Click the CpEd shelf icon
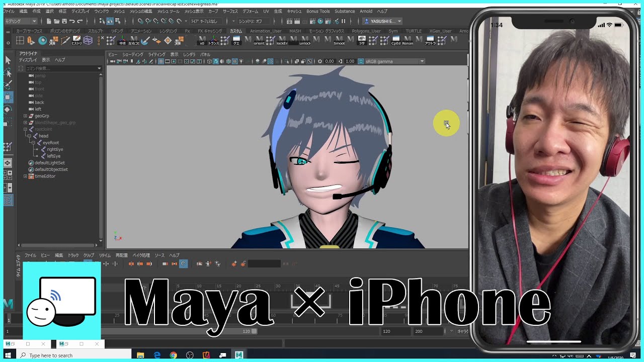This screenshot has width=644, height=362. (x=396, y=40)
